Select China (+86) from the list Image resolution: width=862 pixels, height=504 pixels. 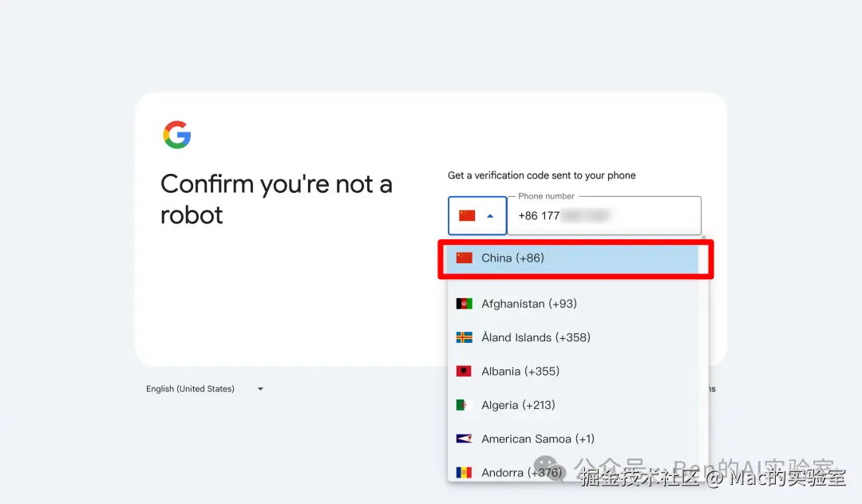(572, 258)
